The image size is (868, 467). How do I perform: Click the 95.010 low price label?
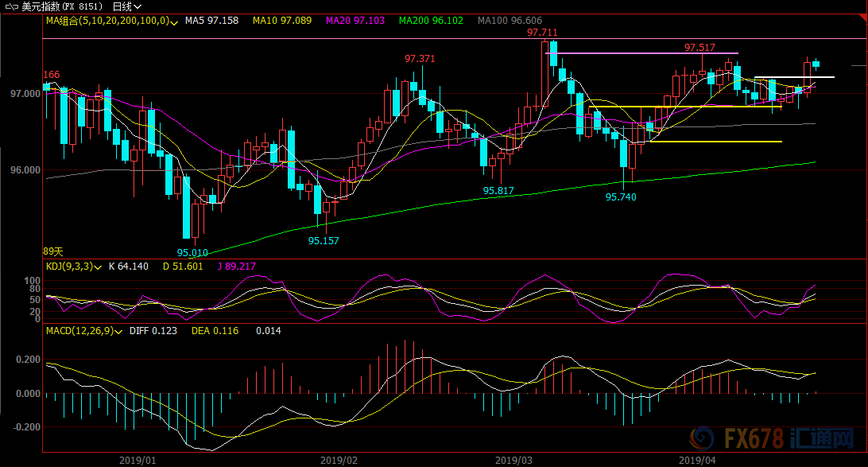pyautogui.click(x=192, y=253)
